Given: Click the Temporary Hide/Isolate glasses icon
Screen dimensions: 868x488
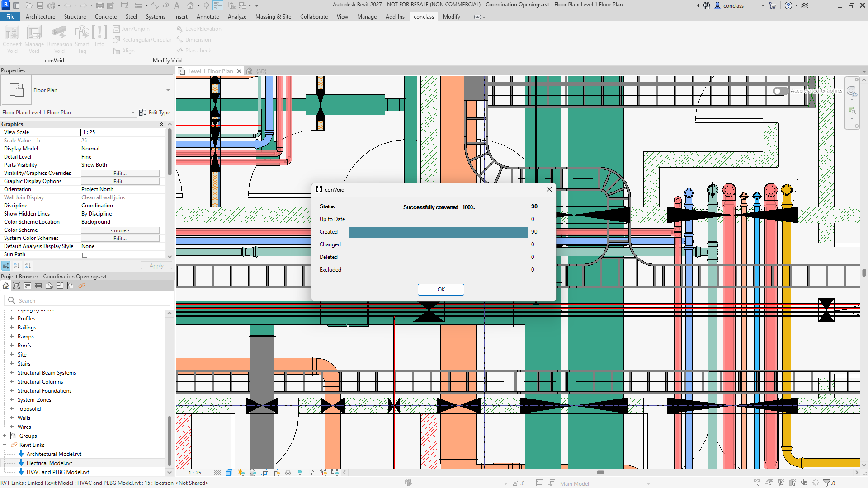Looking at the screenshot, I should (288, 473).
